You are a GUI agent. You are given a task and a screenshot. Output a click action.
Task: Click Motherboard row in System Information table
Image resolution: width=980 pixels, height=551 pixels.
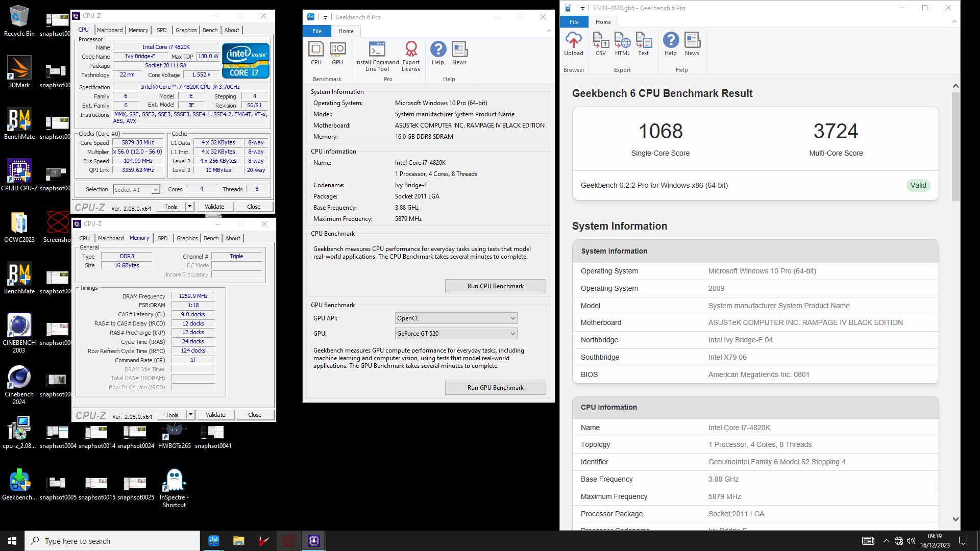[755, 323]
